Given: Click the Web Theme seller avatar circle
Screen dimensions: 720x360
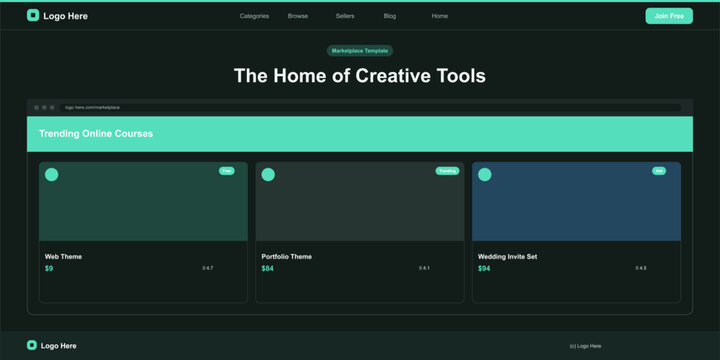Looking at the screenshot, I should pos(51,174).
